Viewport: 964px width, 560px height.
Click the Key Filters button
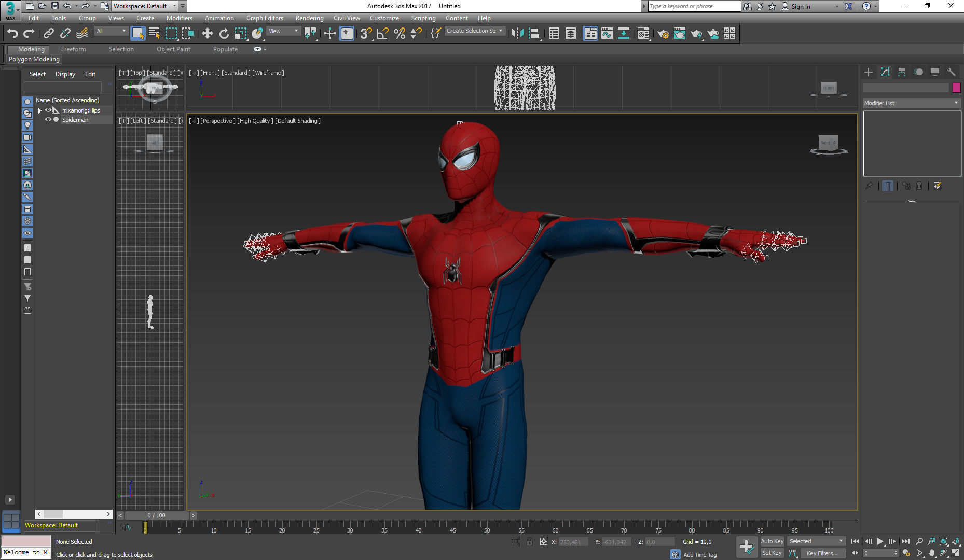(822, 553)
